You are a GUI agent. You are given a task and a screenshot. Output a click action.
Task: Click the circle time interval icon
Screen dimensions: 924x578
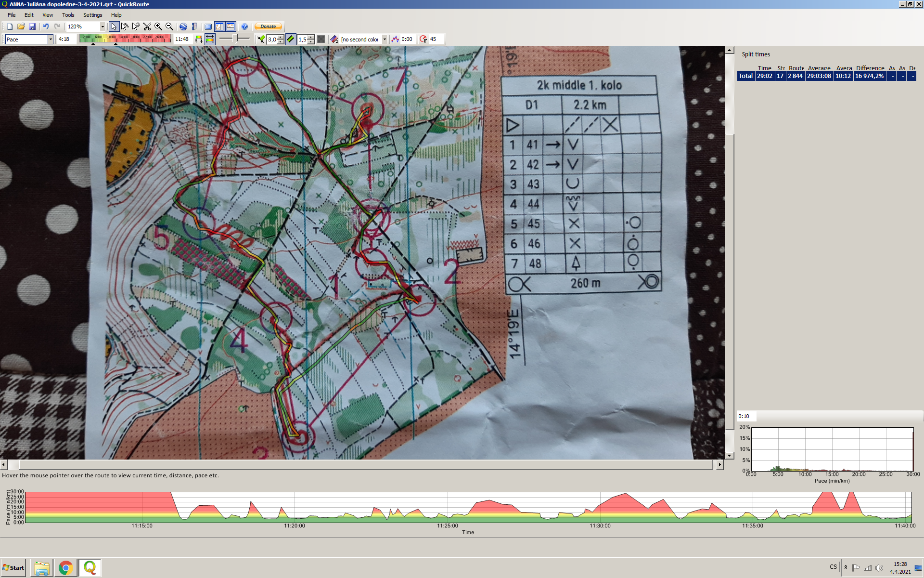(423, 39)
